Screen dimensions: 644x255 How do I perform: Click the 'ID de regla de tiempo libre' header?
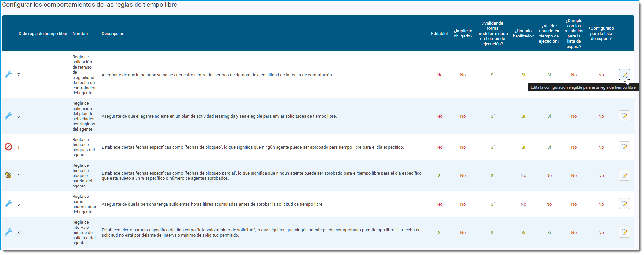pos(42,34)
